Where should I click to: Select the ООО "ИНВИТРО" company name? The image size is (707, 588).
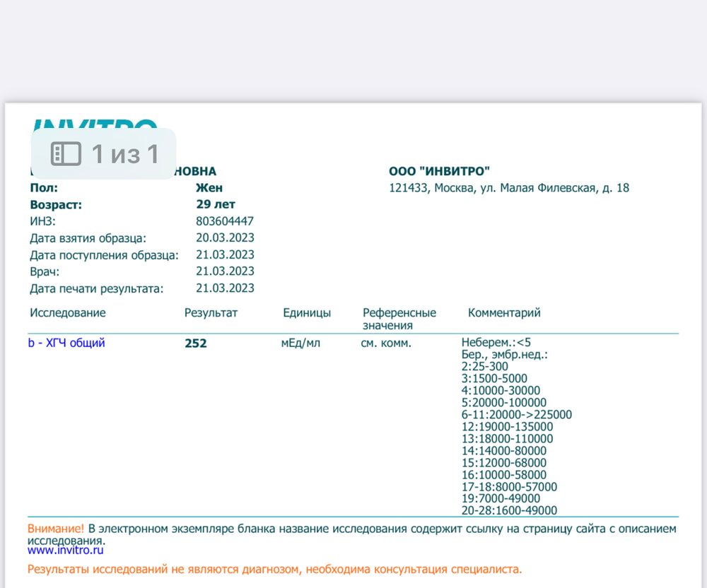click(x=439, y=171)
